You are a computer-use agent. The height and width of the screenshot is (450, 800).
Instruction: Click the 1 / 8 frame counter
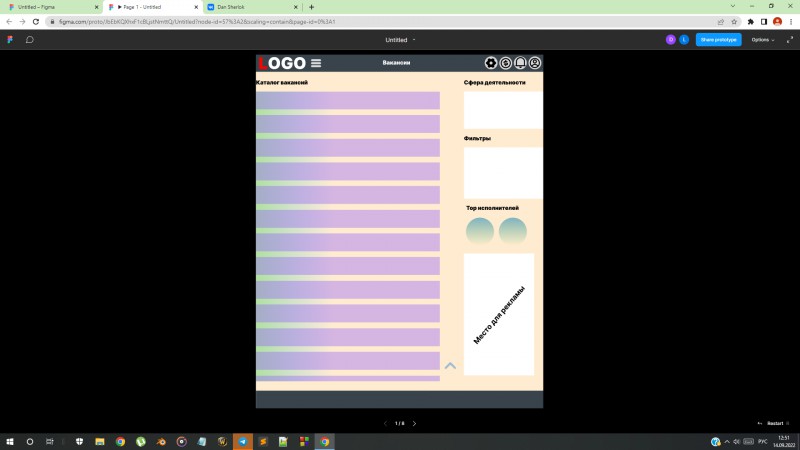(x=399, y=423)
